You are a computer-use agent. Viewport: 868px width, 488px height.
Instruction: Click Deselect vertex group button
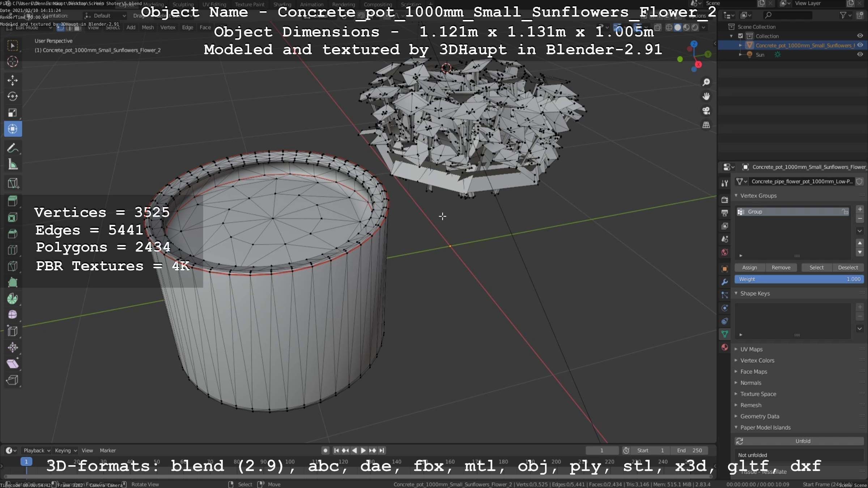point(848,267)
